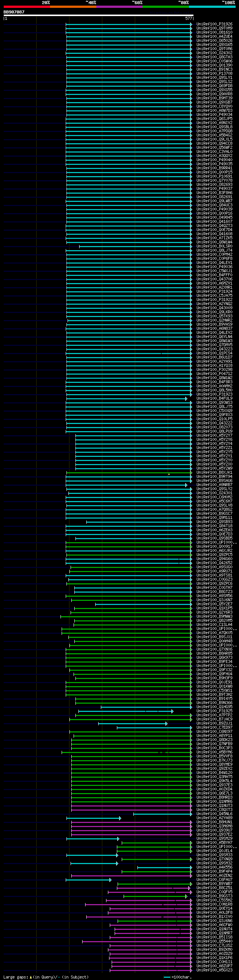This screenshot has width=239, height=980.
Task: Select label UniRef100_B9MT39
Action: point(214,99)
